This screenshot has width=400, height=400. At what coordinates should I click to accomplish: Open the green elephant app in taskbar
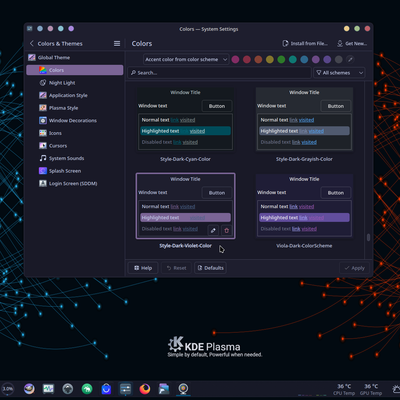coord(87,389)
